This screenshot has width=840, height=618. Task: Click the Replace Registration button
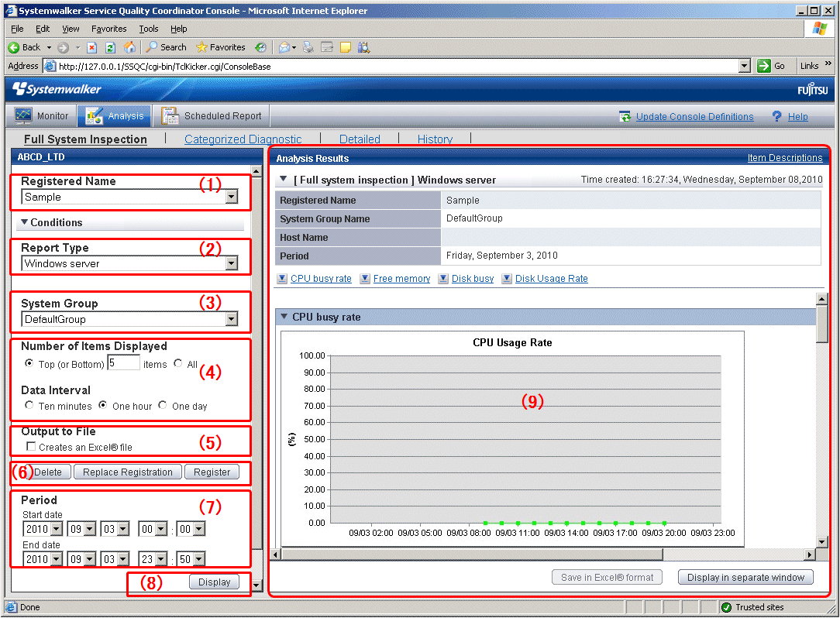128,472
